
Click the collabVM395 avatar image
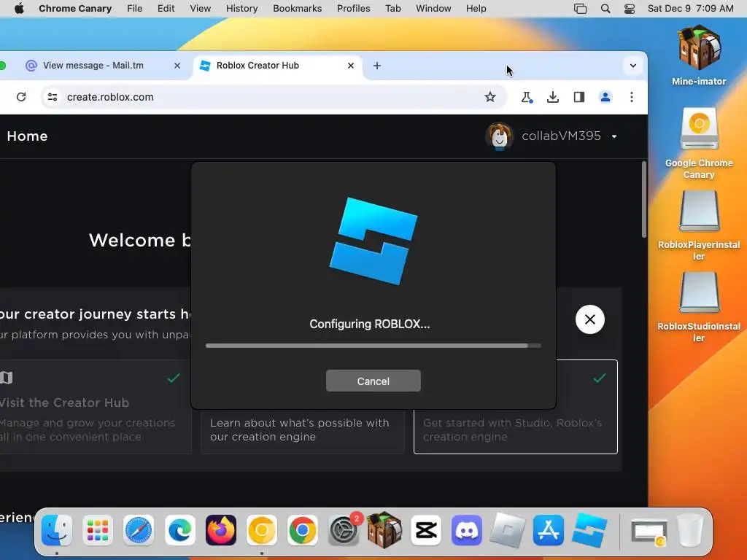pyautogui.click(x=499, y=136)
